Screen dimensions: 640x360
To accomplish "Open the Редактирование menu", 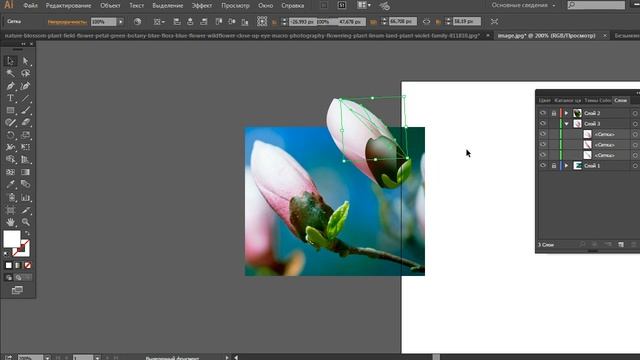I will coord(68,6).
